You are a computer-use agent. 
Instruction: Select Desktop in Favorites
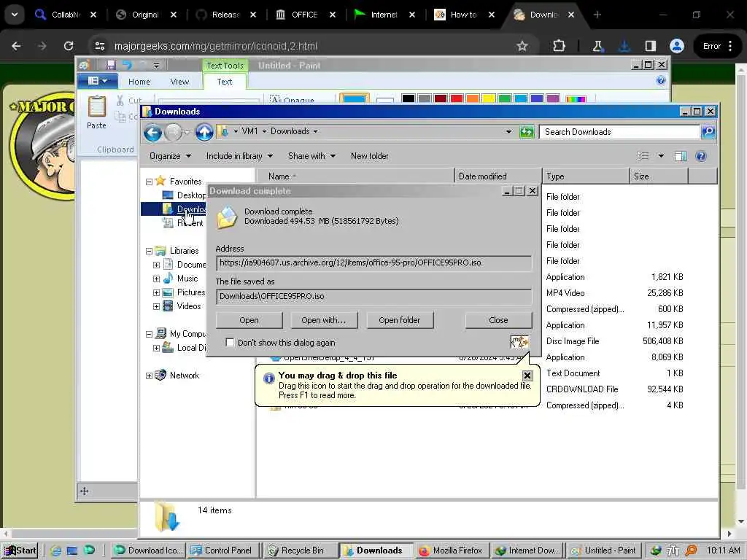pyautogui.click(x=184, y=195)
